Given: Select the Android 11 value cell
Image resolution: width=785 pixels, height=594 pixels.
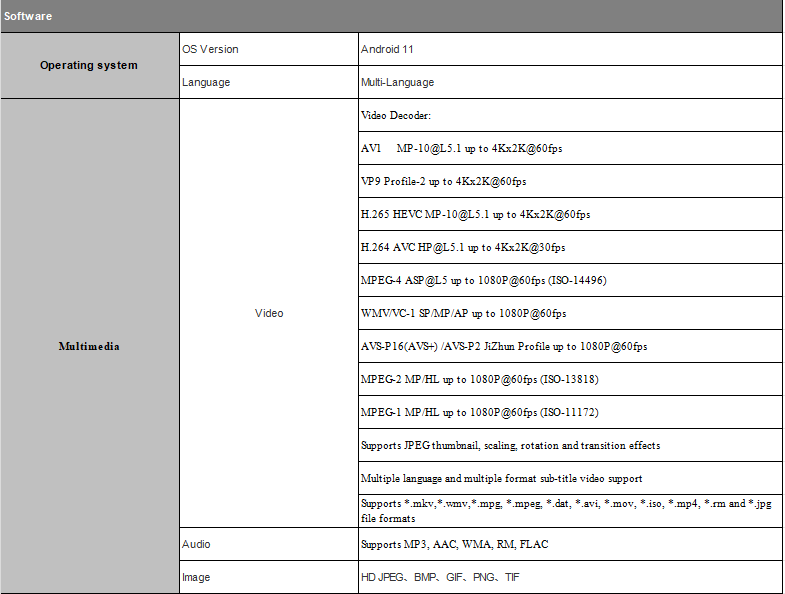Looking at the screenshot, I should [387, 49].
